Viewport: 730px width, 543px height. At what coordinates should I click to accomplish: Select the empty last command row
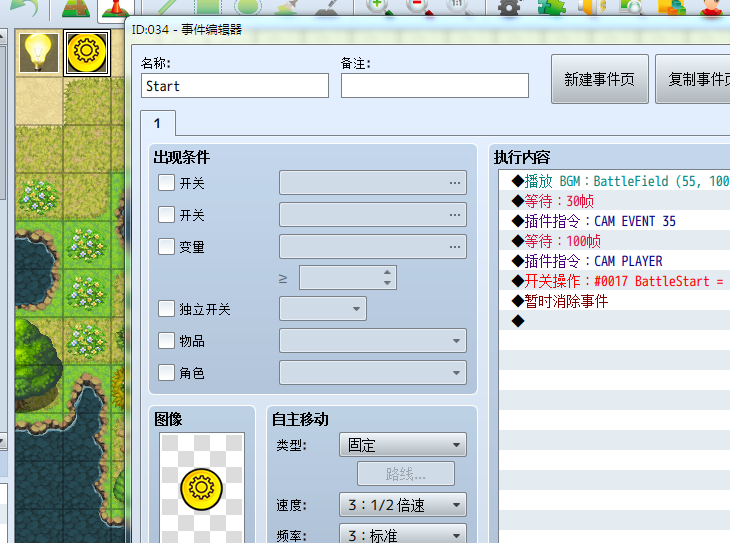tap(615, 321)
